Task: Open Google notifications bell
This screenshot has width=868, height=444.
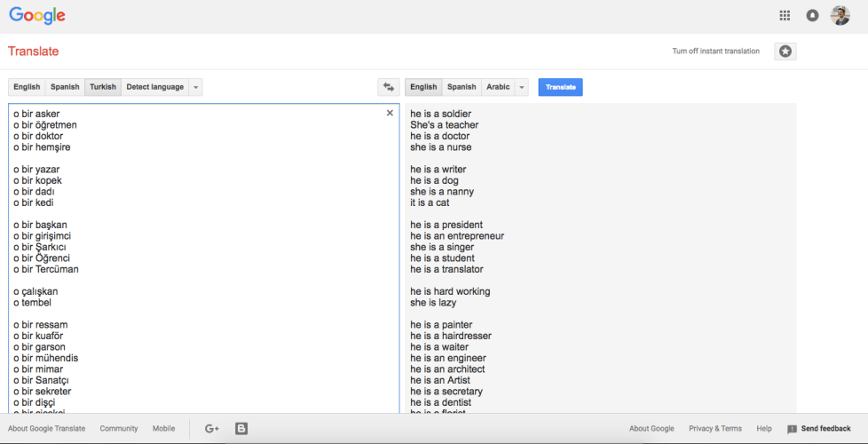Action: 812,15
